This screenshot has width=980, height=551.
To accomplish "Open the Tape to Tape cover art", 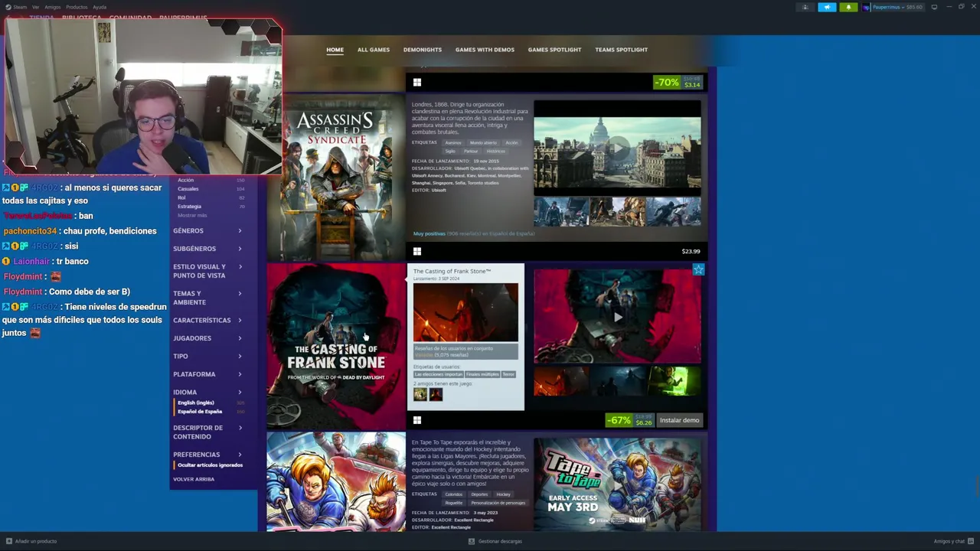I will pos(336,481).
